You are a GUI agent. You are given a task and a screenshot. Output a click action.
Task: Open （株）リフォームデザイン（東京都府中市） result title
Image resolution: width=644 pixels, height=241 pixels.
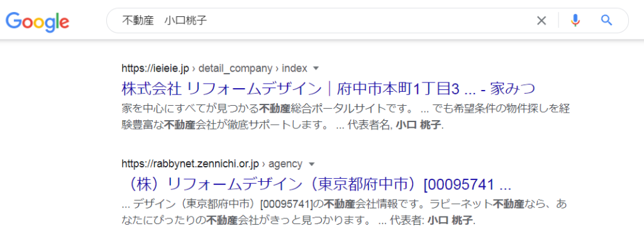(x=316, y=184)
